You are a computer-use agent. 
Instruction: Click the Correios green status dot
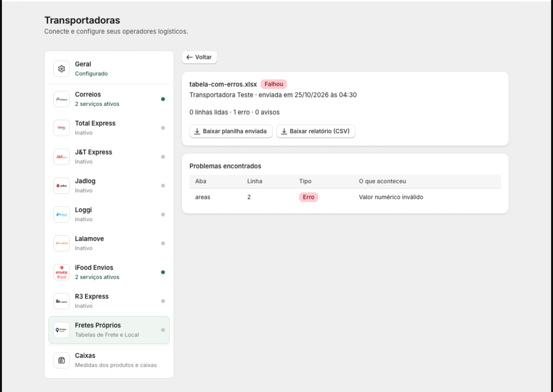(163, 99)
